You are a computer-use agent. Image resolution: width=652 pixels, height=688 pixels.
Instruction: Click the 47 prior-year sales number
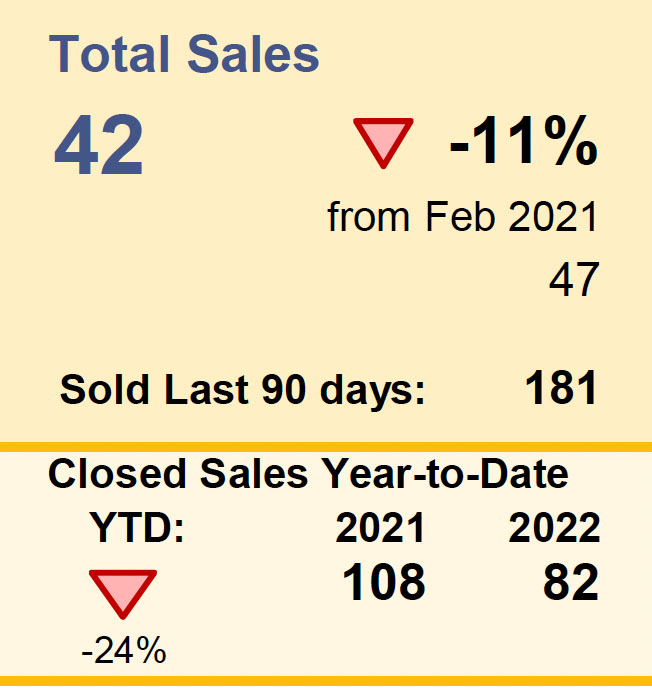pyautogui.click(x=574, y=279)
